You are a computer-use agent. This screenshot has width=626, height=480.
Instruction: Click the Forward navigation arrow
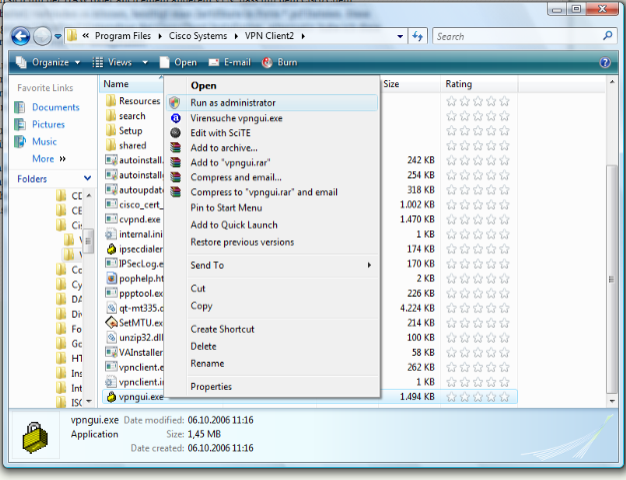pyautogui.click(x=42, y=36)
